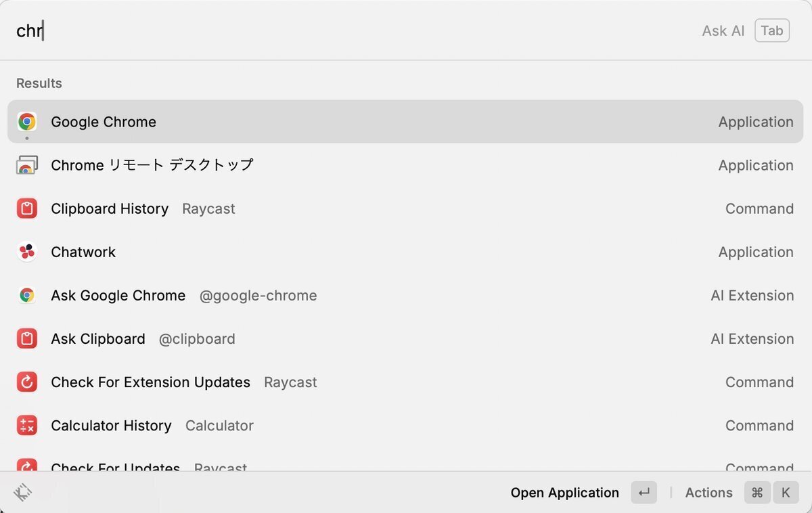Screen dimensions: 812x513
Task: Click the Google Chrome app icon
Action: pos(27,122)
